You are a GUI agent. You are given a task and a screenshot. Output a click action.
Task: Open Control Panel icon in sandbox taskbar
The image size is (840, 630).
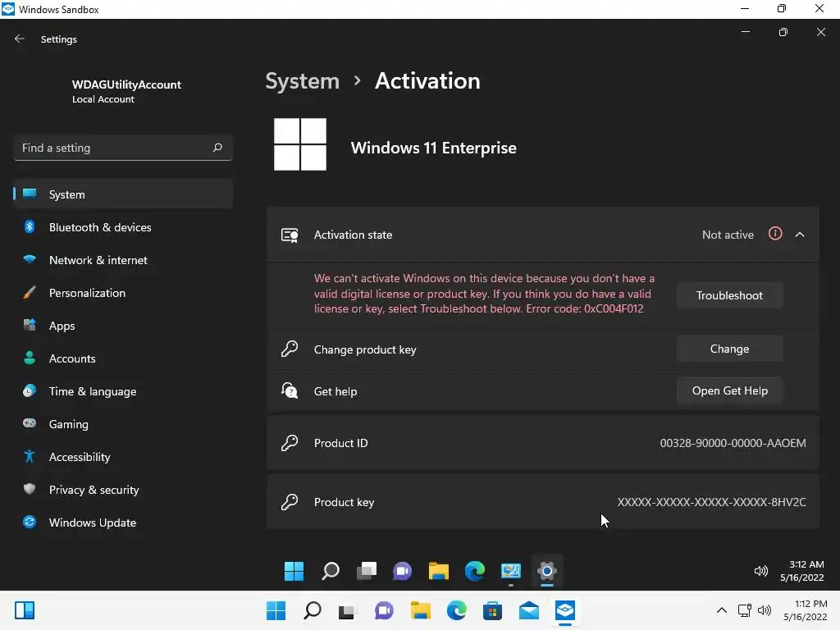coord(511,571)
